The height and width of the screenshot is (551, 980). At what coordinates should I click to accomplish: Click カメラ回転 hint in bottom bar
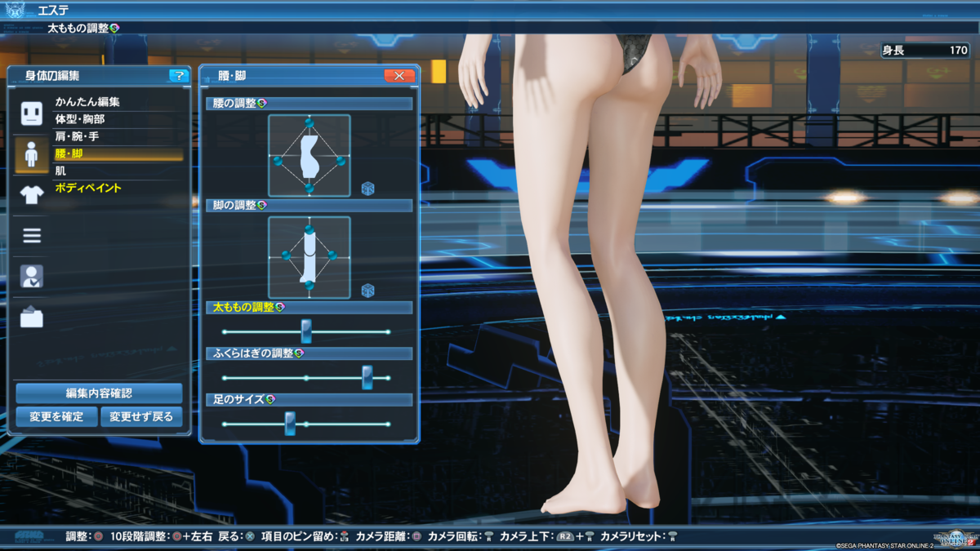click(x=461, y=537)
